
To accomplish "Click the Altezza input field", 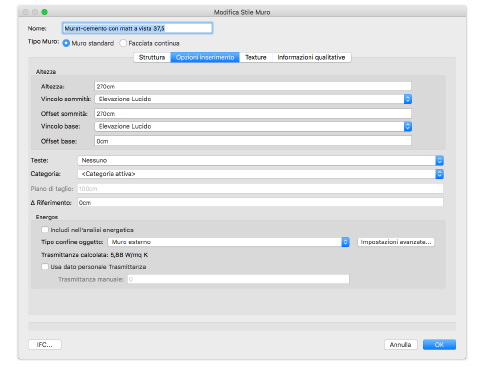I will pos(253,86).
